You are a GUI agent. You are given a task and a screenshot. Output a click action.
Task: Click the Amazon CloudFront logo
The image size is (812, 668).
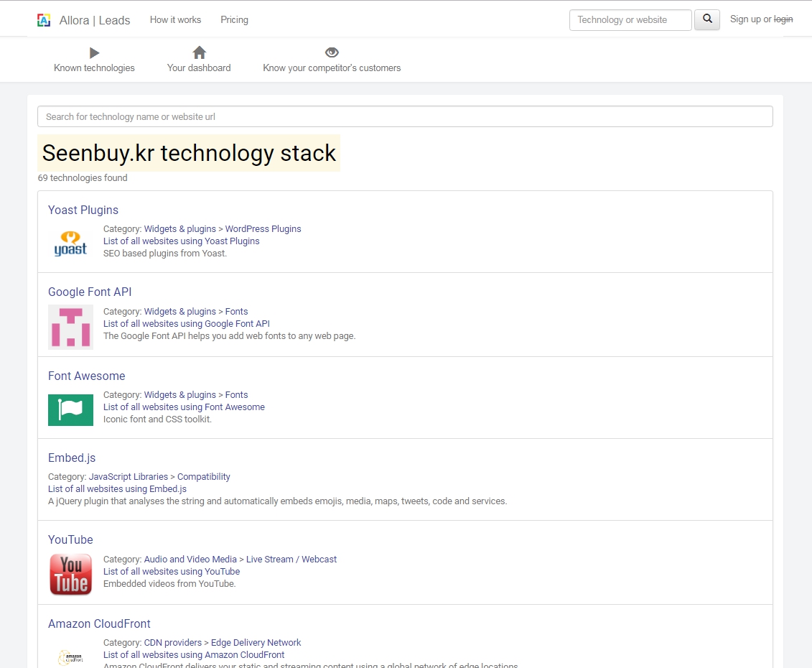[x=70, y=657]
